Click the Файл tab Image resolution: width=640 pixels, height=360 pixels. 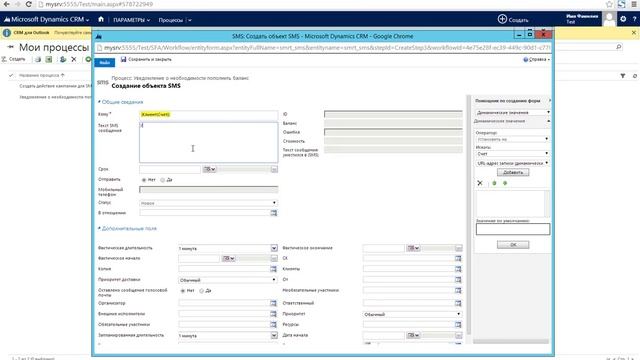click(104, 62)
